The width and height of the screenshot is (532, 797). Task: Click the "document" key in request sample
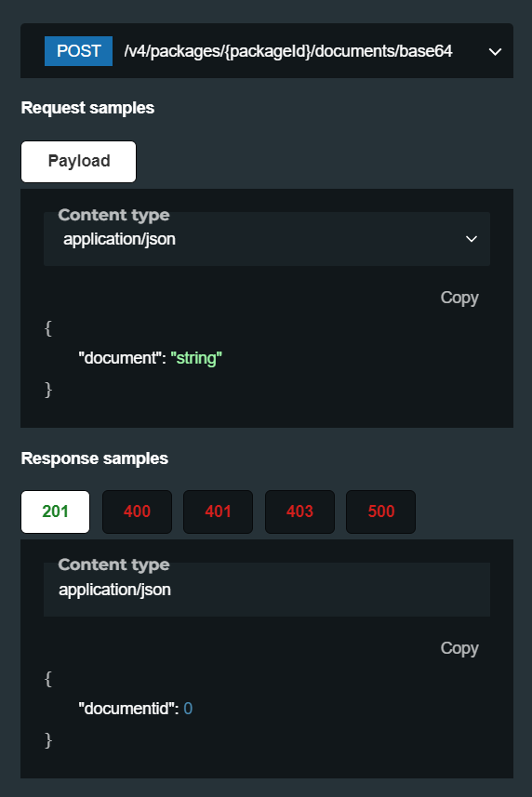click(x=120, y=358)
